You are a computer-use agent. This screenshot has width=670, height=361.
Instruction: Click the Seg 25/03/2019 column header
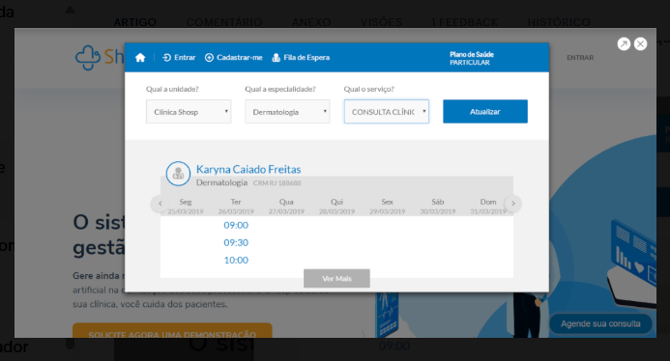click(185, 206)
